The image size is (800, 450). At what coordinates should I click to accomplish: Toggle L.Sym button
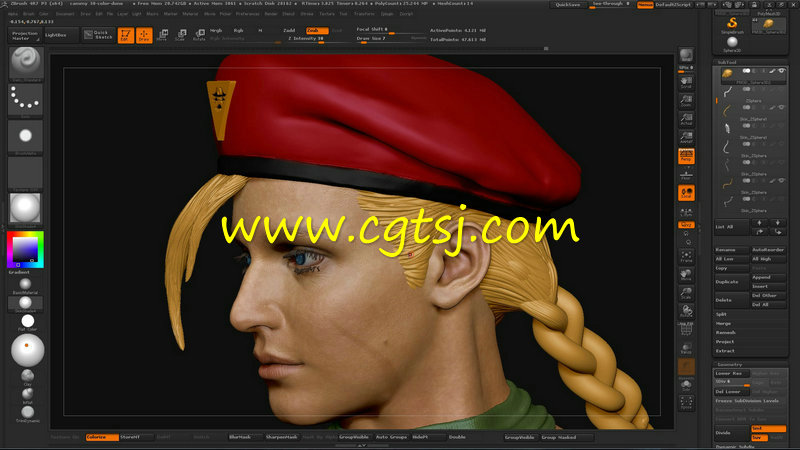686,212
